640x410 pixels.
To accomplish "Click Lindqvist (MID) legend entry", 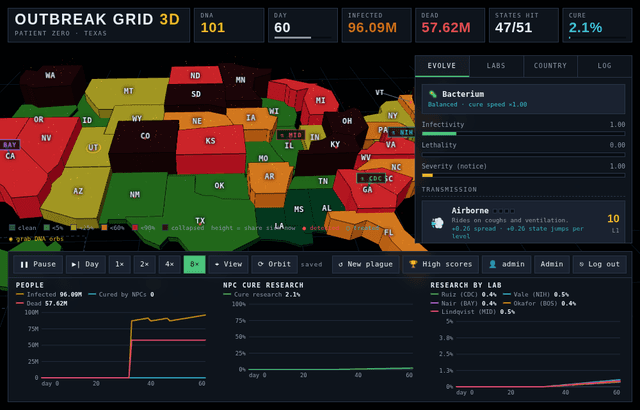I will click(x=473, y=312).
